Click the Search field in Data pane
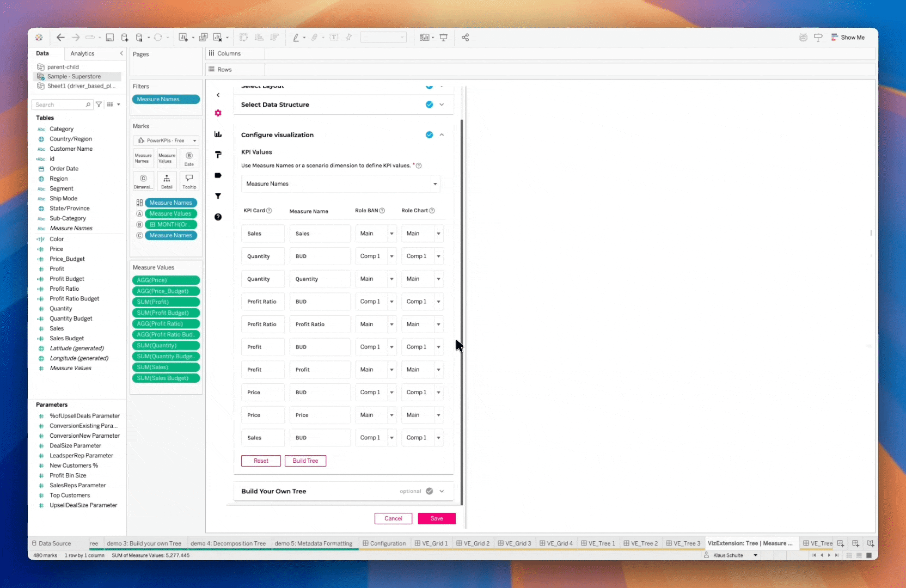Image resolution: width=906 pixels, height=588 pixels. [60, 105]
